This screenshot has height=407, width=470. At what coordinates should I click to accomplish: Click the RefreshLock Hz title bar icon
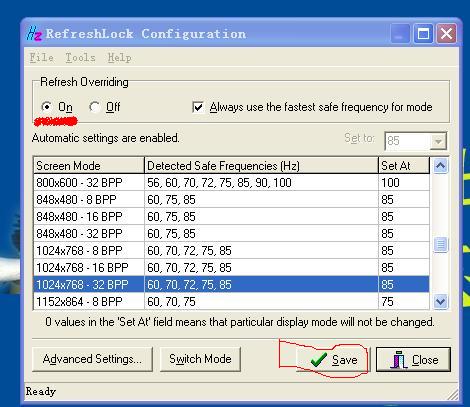point(34,33)
